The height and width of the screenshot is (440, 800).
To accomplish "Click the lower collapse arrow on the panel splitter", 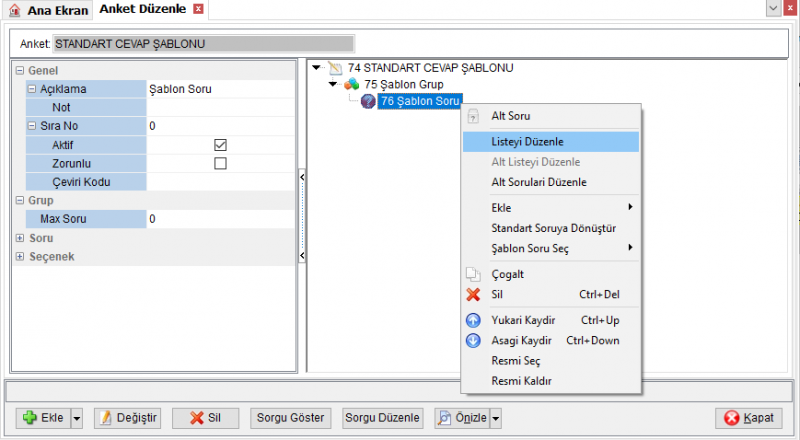I will 302,255.
